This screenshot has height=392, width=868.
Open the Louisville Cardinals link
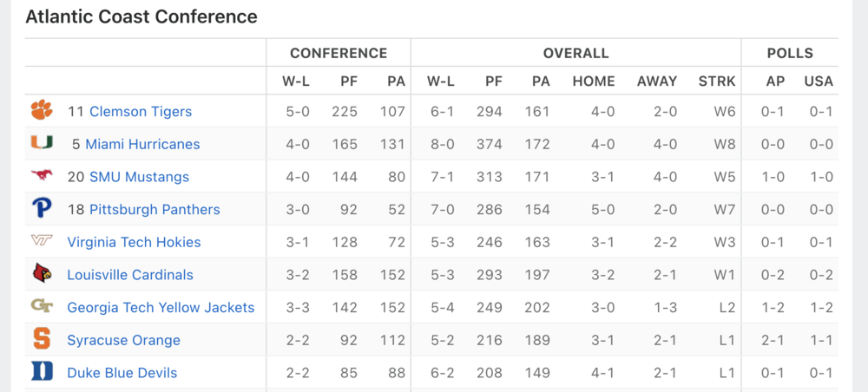(x=130, y=275)
